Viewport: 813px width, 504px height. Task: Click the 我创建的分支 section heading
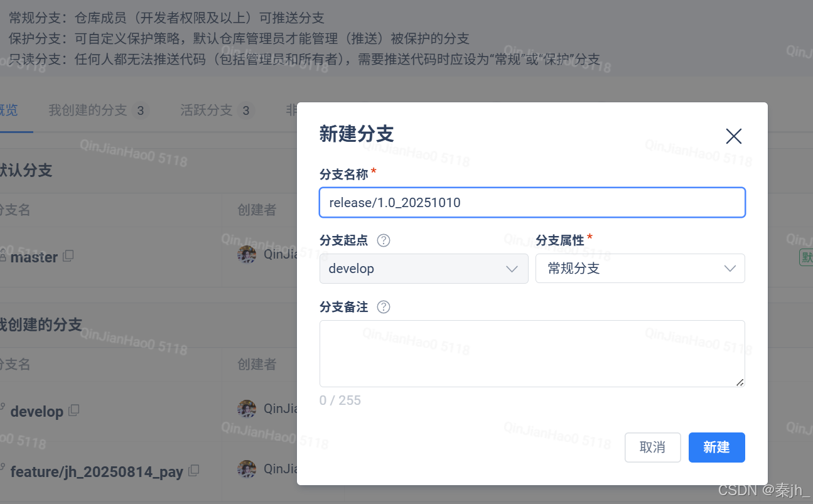(x=40, y=324)
